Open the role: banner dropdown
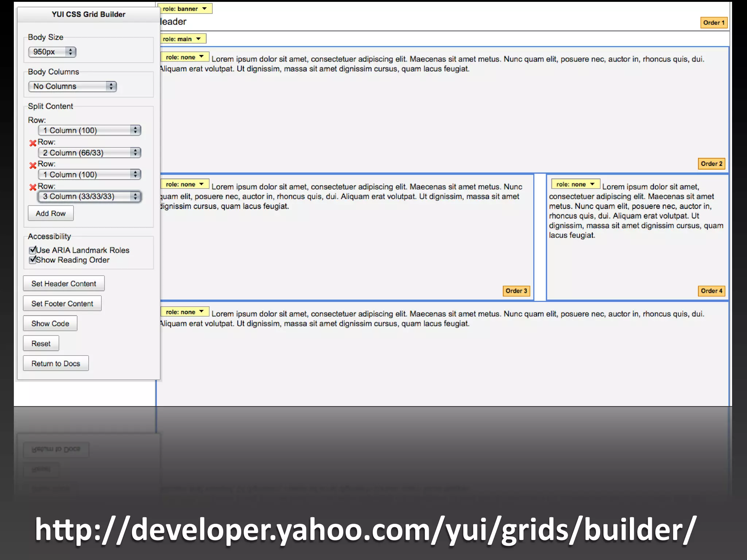 click(x=185, y=8)
